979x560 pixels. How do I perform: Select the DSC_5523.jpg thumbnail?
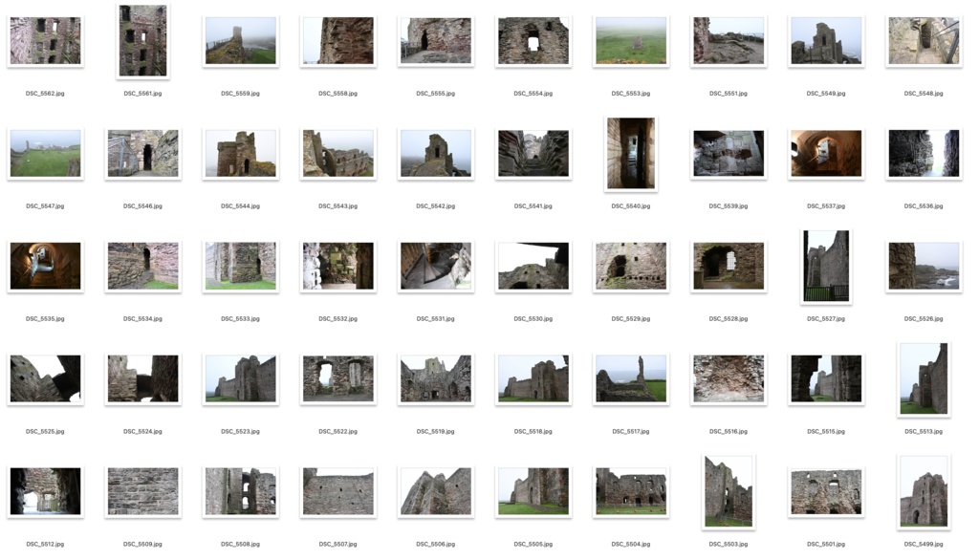(240, 378)
